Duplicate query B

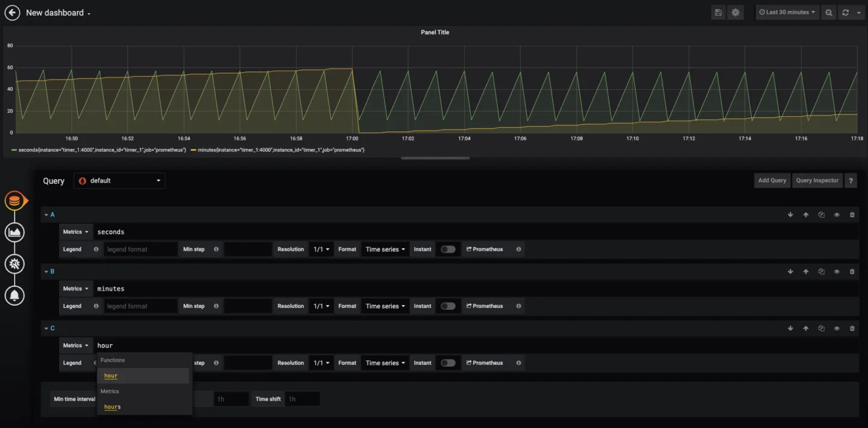click(821, 272)
